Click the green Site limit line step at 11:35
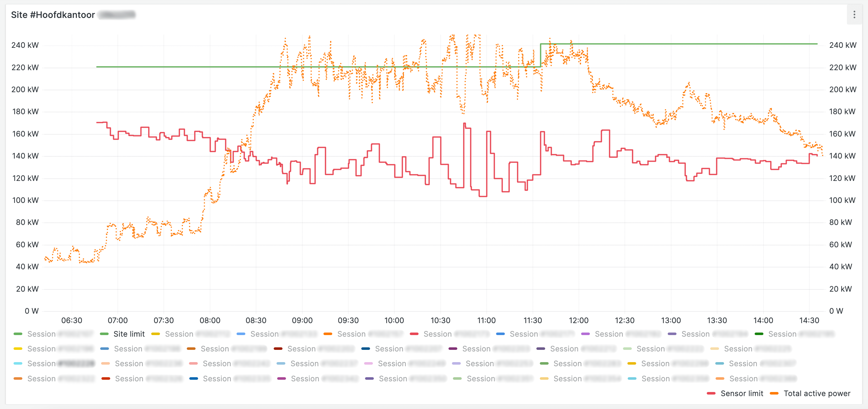Viewport: 868px width, 409px height. pos(540,56)
